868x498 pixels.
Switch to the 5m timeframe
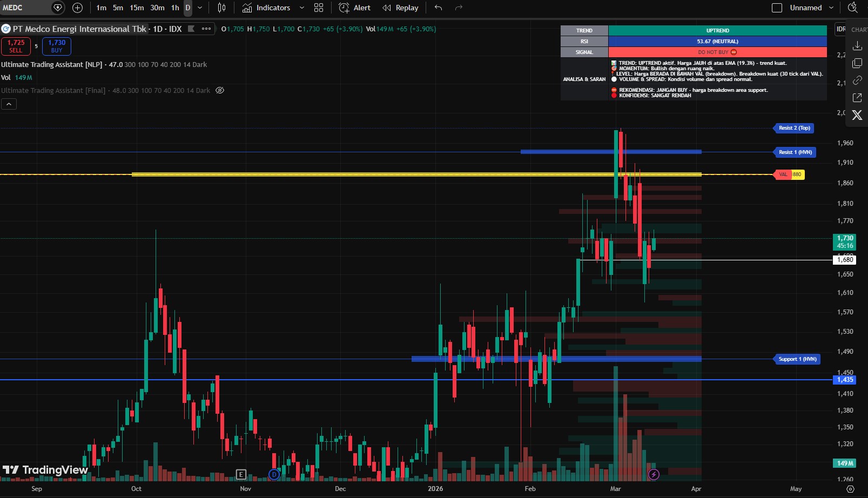pyautogui.click(x=118, y=8)
